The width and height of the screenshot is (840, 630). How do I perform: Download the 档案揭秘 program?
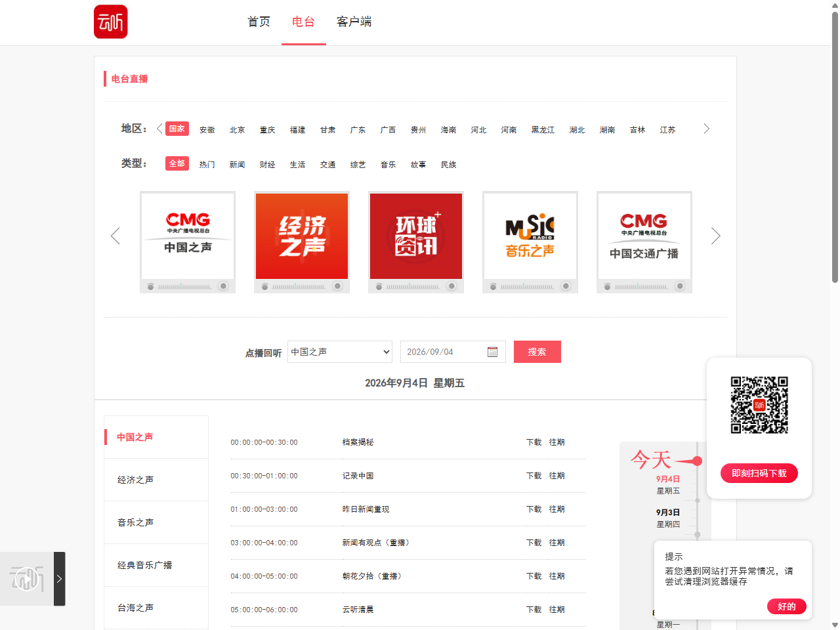(534, 442)
